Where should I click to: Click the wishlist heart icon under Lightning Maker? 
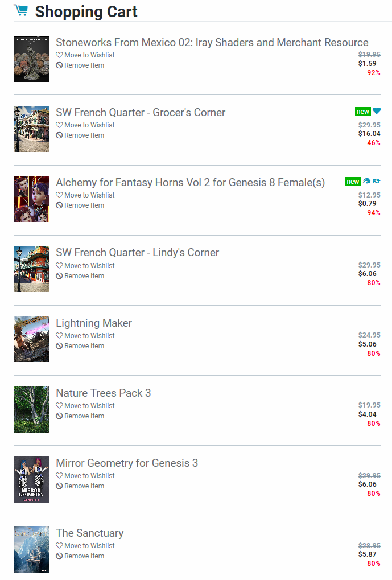point(59,336)
